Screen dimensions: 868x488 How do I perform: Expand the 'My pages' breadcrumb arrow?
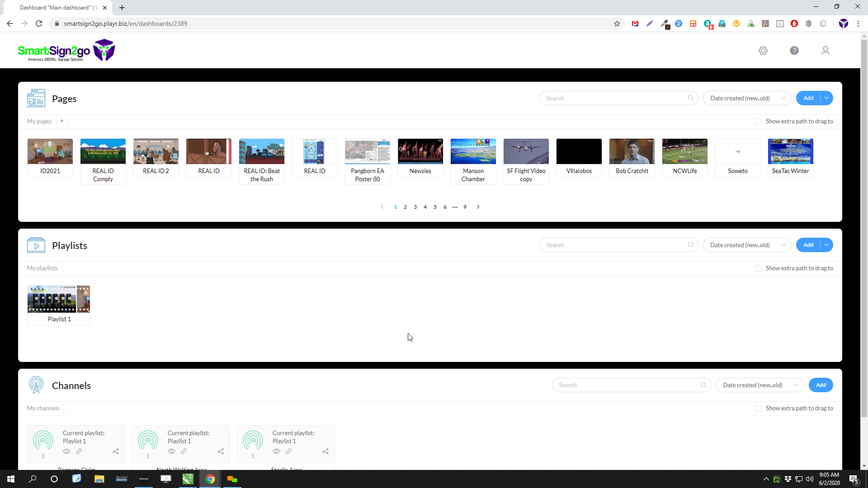click(62, 121)
